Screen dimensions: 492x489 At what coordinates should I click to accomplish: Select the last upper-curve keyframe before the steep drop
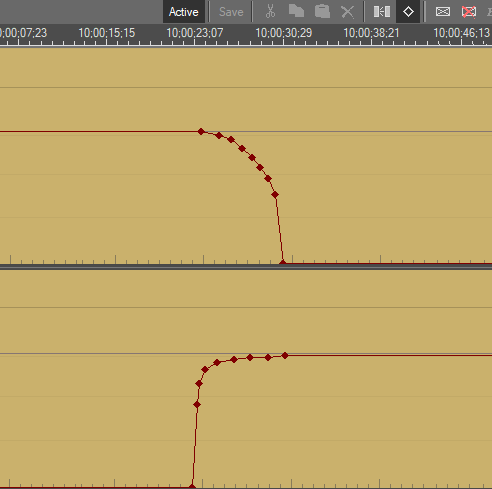pos(275,195)
